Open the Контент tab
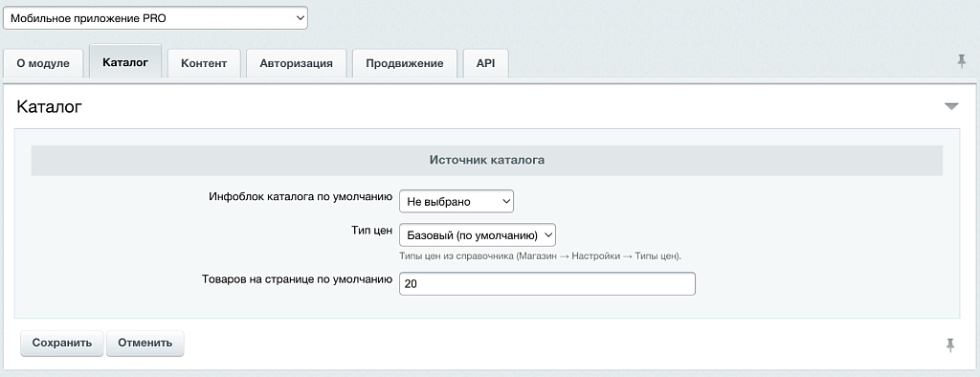 (204, 63)
